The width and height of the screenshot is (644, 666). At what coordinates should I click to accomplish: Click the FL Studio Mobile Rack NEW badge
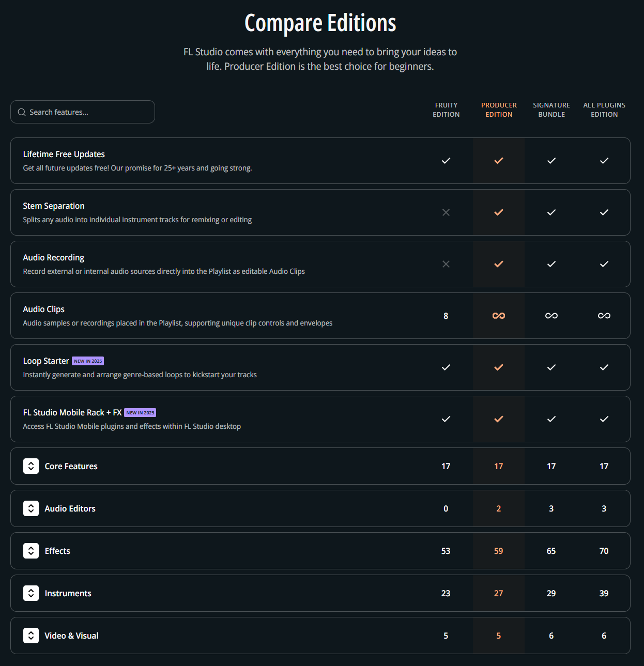(x=140, y=413)
